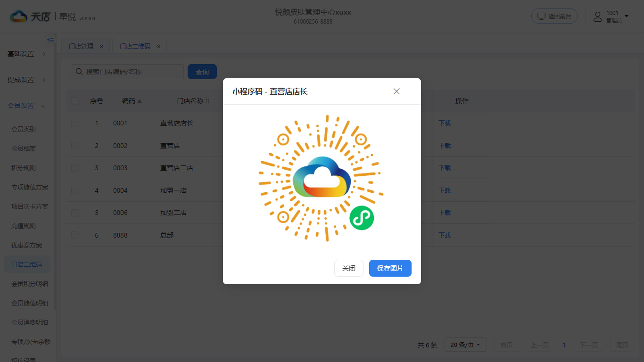
Task: Check the row checkbox for 0006
Action: tap(75, 213)
